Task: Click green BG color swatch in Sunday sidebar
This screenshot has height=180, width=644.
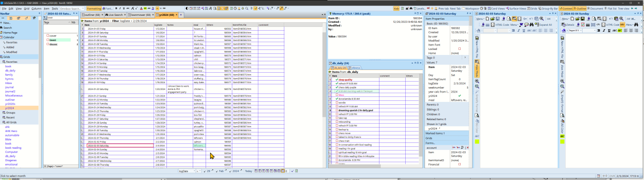Action: tap(563, 142)
